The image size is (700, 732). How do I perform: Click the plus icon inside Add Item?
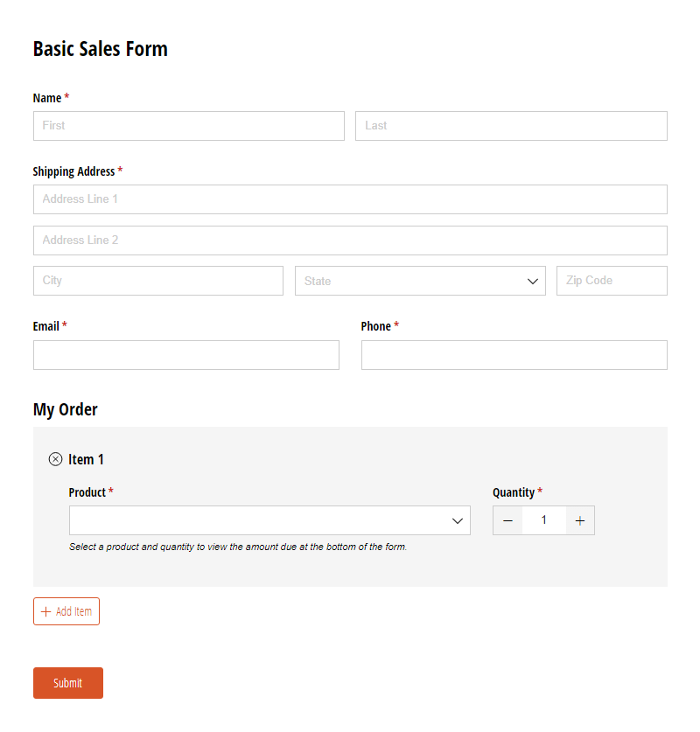coord(44,611)
